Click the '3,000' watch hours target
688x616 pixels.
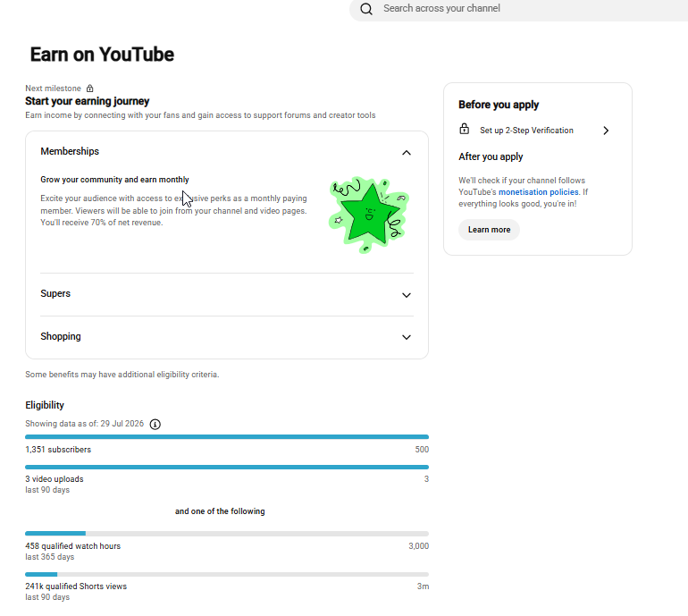(x=418, y=546)
